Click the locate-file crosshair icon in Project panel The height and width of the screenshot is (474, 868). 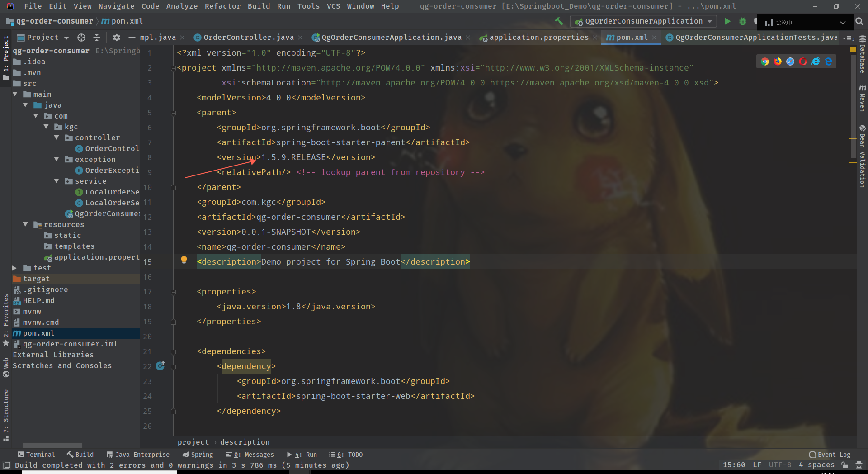tap(81, 38)
